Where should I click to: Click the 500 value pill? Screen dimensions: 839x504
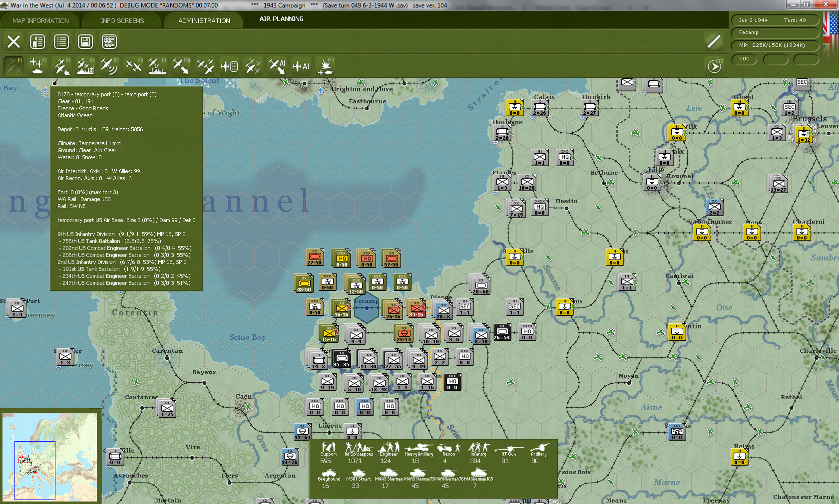744,59
